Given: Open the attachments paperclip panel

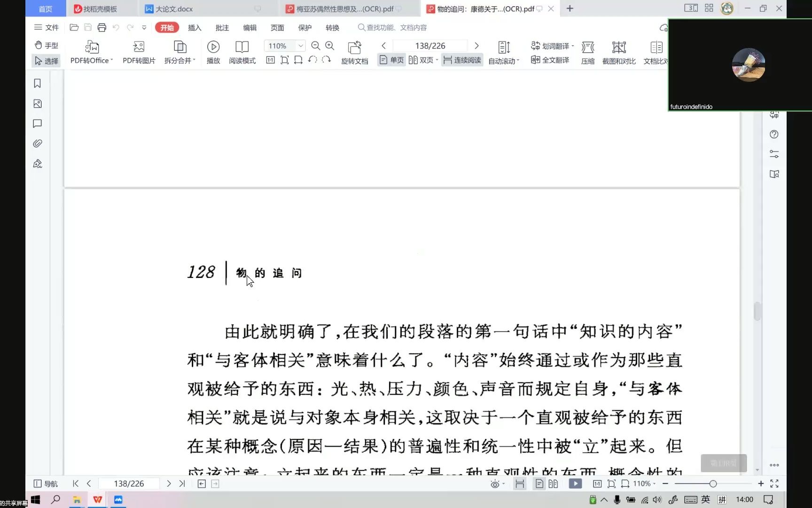Looking at the screenshot, I should (38, 143).
